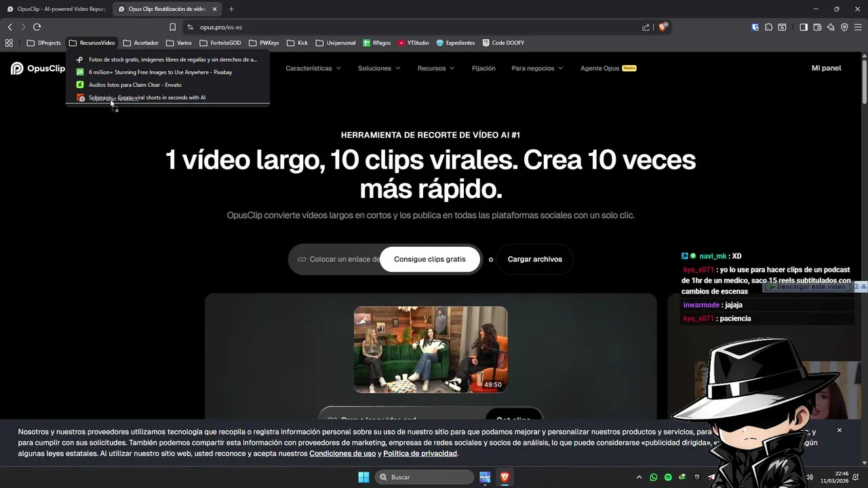Viewport: 868px width, 488px height.
Task: Expand the Para negocios menu
Action: point(537,68)
